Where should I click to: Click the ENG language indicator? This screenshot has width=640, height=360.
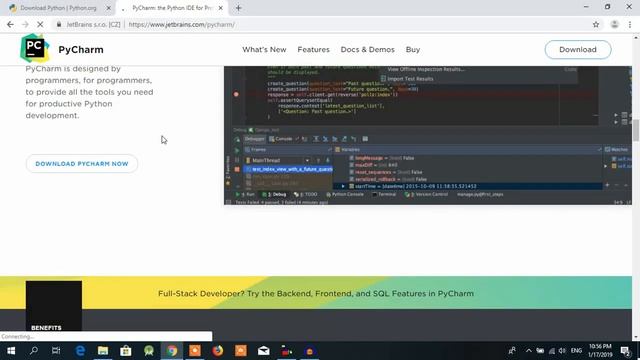(x=576, y=351)
